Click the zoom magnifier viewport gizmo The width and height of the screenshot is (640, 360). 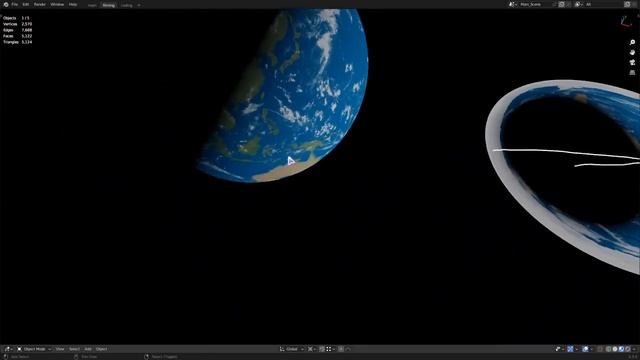[632, 42]
